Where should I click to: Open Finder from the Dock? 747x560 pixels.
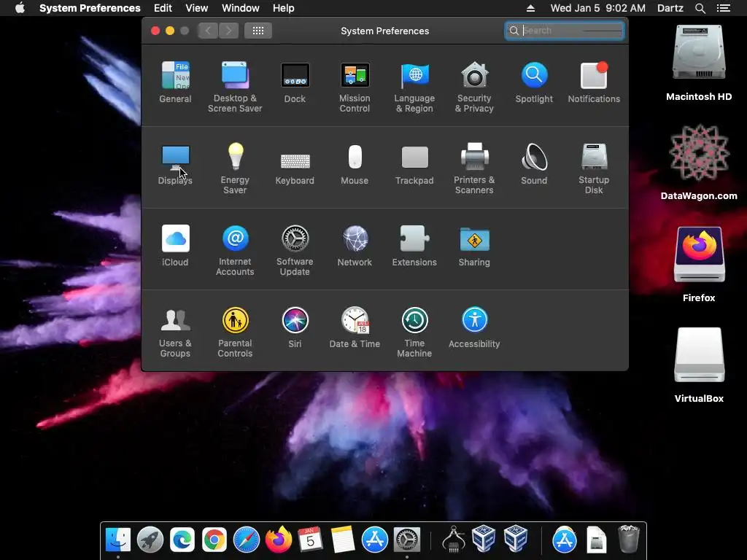[118, 540]
